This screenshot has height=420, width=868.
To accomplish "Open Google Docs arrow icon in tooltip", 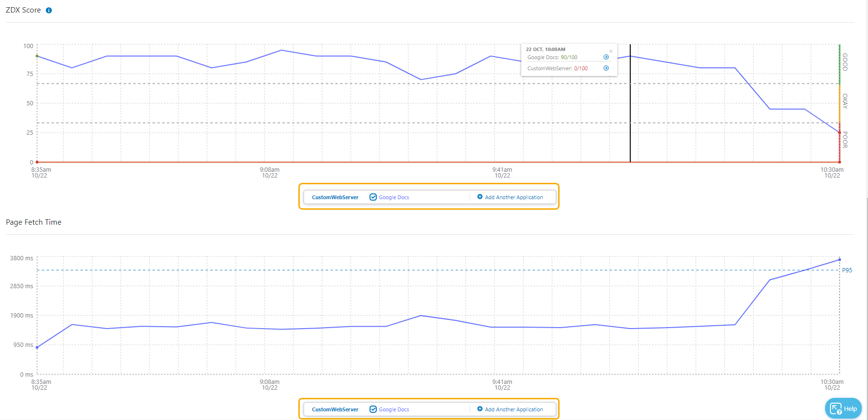I will [x=606, y=57].
